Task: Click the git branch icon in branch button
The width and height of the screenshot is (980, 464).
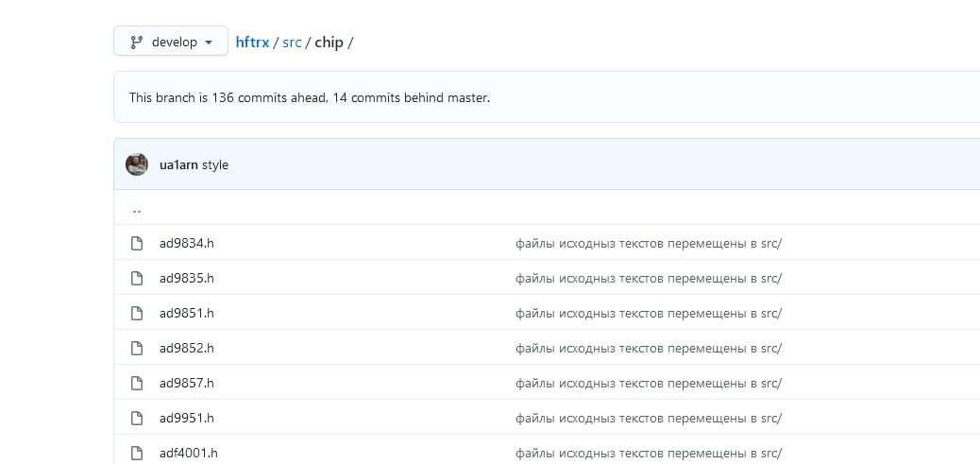Action: coord(136,42)
